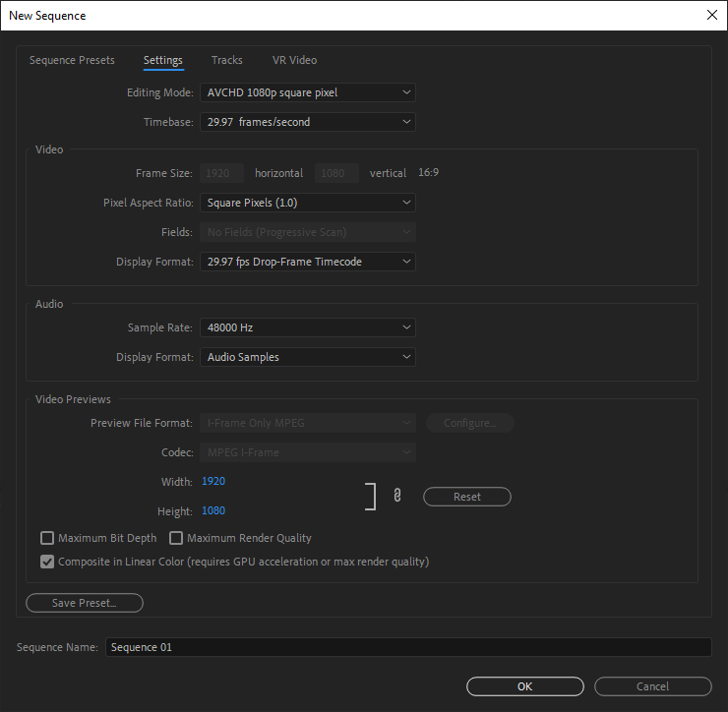This screenshot has width=728, height=712.
Task: Click the New Sequence title text
Action: click(x=47, y=16)
